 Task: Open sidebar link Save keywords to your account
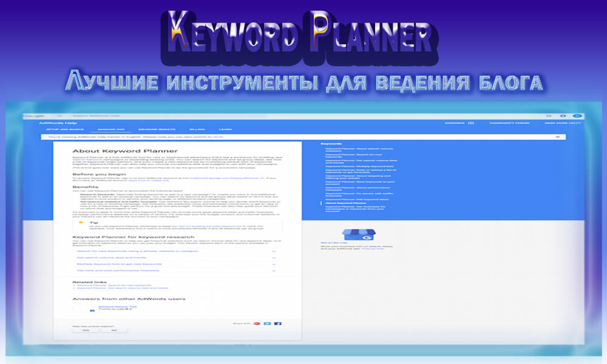click(360, 183)
